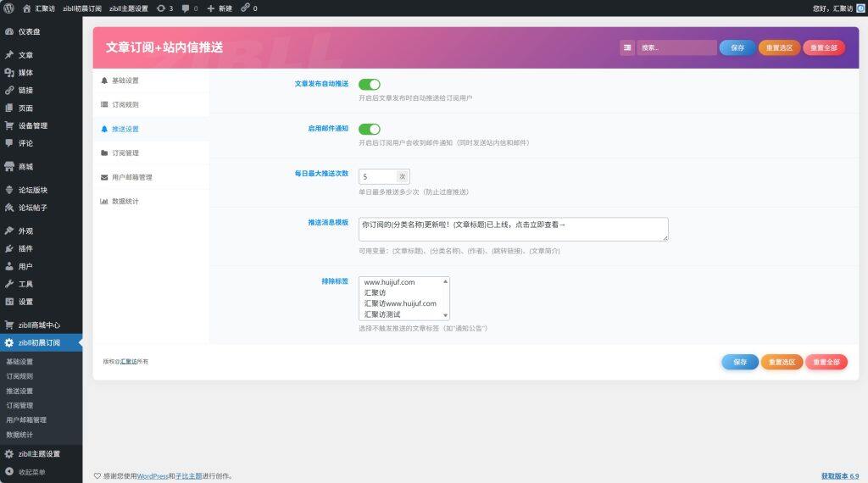This screenshot has width=868, height=483.
Task: Click the bottom 保存 button
Action: pos(740,362)
